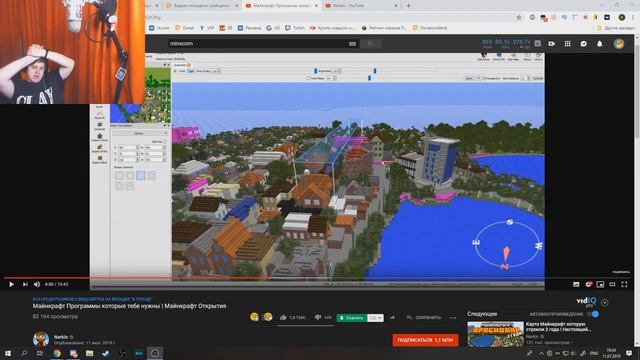640x360 pixels.
Task: Open YouTube messages icon
Action: 584,44
